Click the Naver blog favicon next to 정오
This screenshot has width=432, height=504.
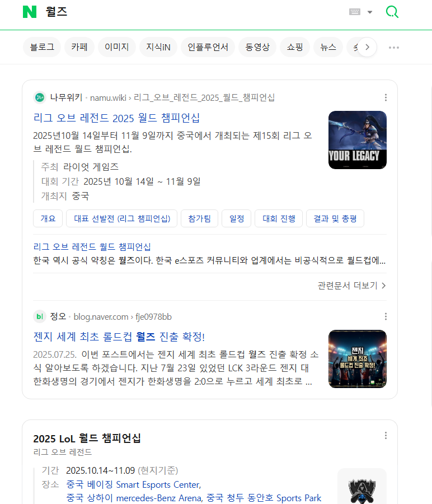[40, 316]
